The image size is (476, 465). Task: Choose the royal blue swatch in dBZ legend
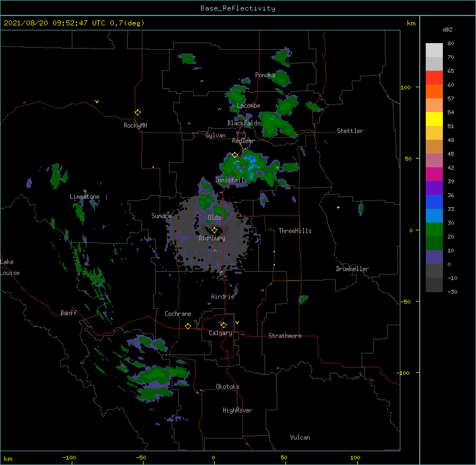coord(434,202)
